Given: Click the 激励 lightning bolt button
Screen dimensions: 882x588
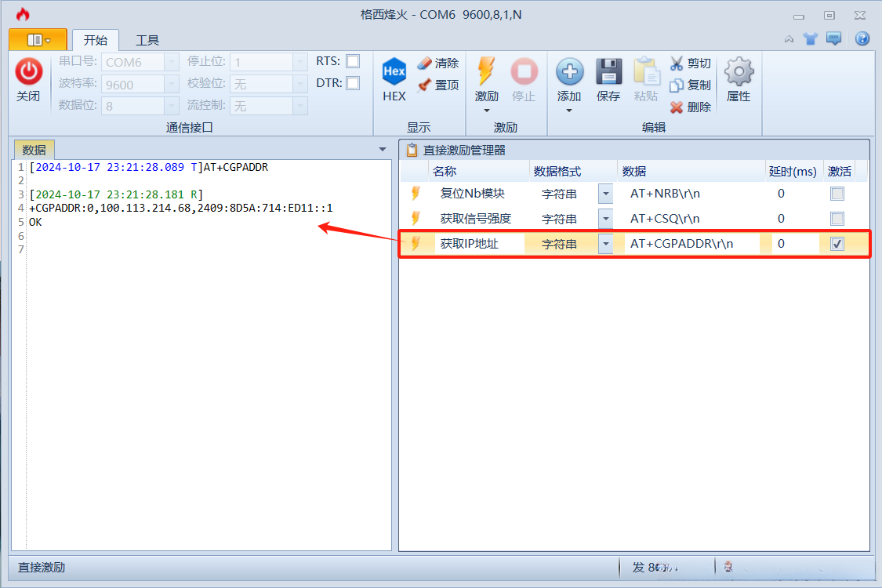Looking at the screenshot, I should tap(486, 79).
